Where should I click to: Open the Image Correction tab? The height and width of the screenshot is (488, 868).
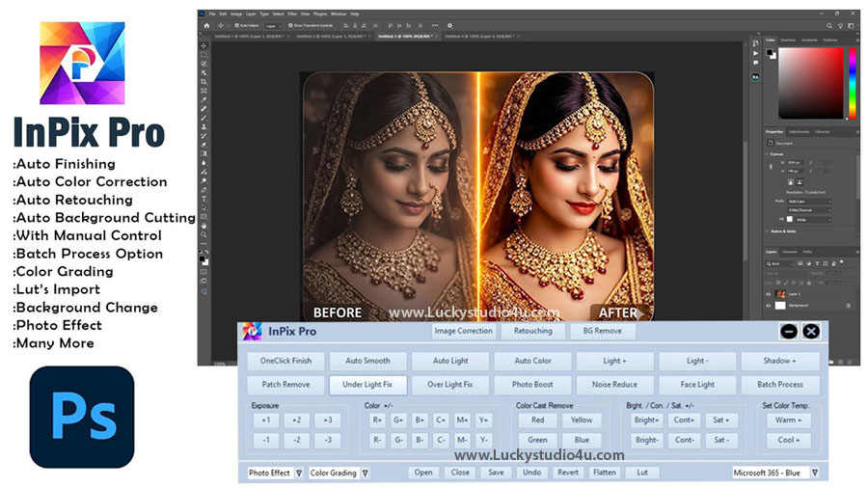[463, 331]
